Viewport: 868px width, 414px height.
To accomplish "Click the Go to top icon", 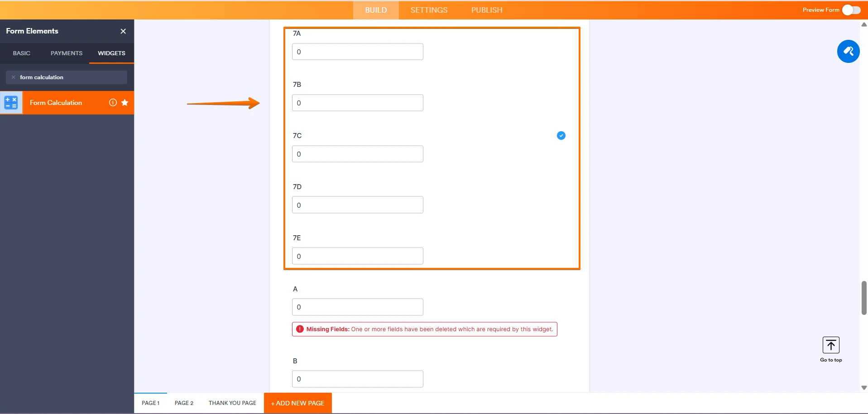I will (x=831, y=345).
